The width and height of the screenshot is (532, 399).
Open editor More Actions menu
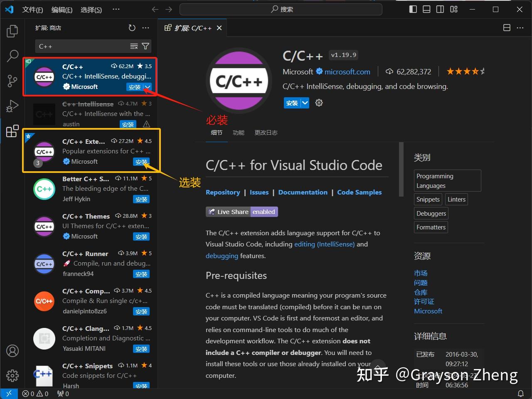pos(520,28)
